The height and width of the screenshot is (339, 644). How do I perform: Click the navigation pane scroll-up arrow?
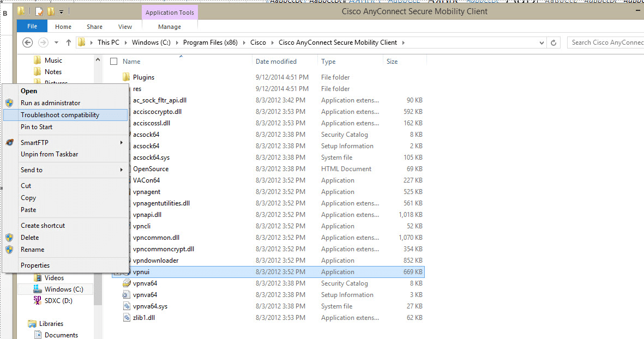(98, 60)
